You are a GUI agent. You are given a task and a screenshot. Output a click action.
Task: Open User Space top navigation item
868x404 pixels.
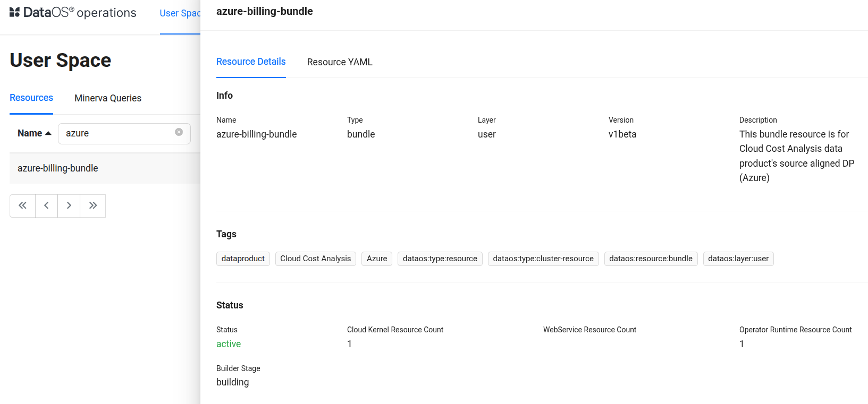tap(180, 13)
